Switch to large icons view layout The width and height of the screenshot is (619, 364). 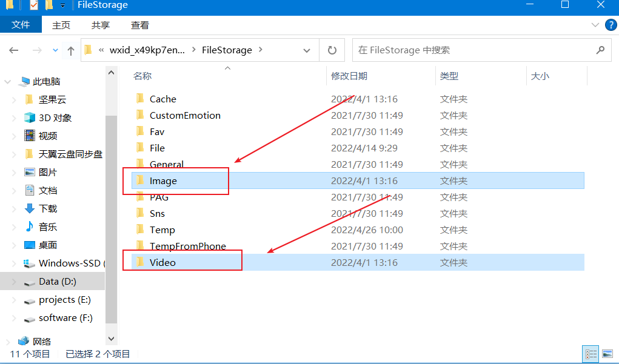(608, 354)
